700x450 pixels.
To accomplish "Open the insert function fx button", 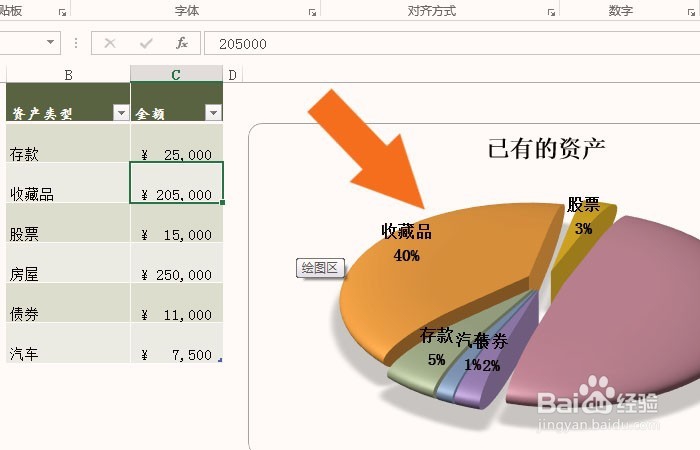I will (182, 43).
